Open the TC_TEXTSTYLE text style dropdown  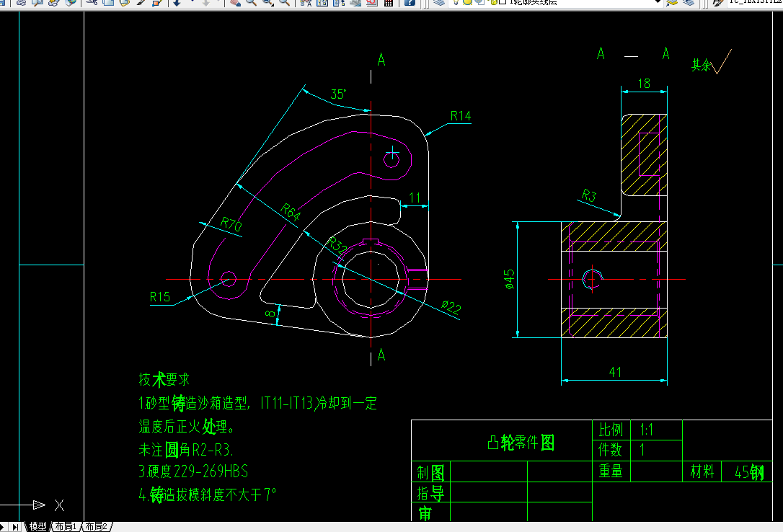click(x=756, y=4)
